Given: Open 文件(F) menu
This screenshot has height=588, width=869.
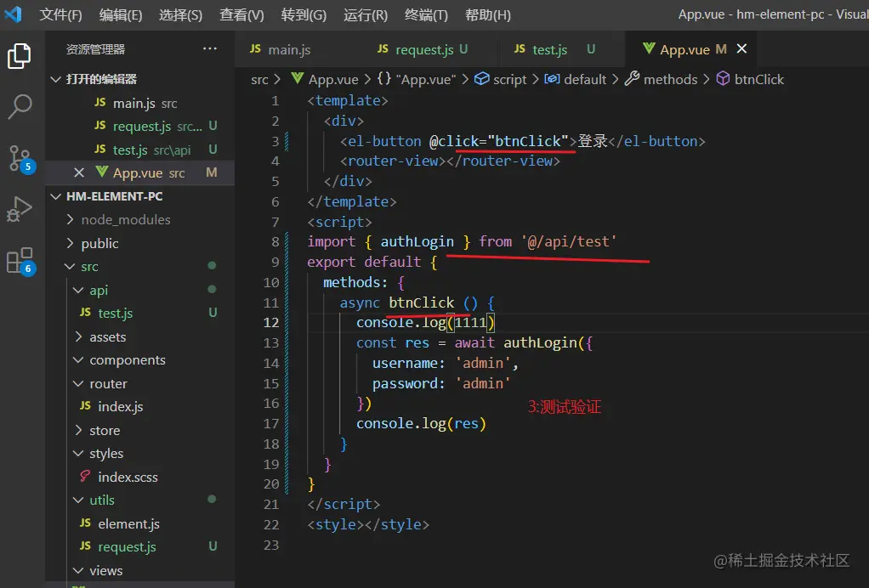Looking at the screenshot, I should (61, 15).
